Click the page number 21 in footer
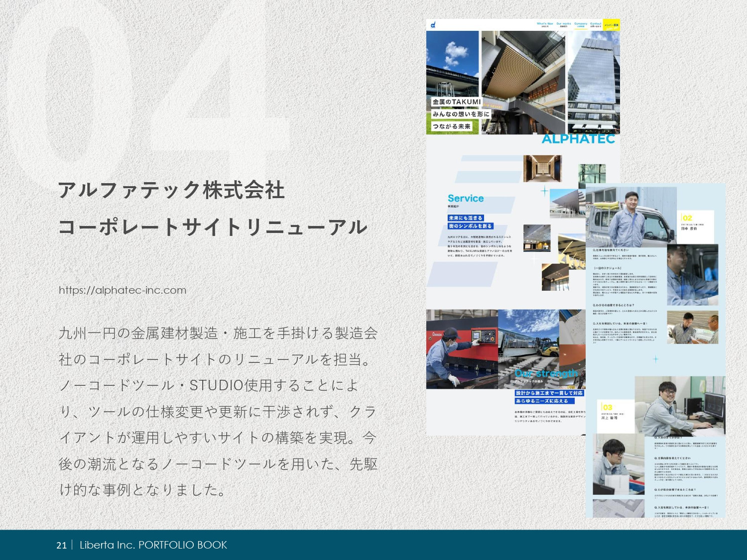The width and height of the screenshot is (747, 560). pos(61,545)
